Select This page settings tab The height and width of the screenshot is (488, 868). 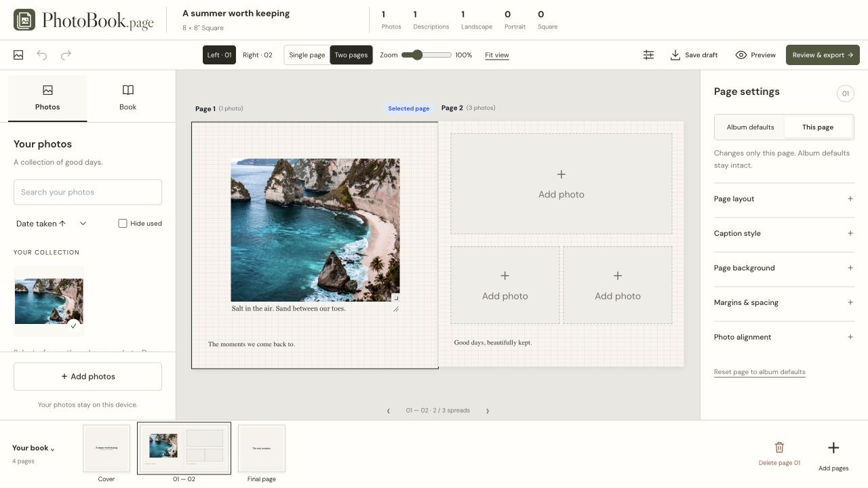(818, 127)
